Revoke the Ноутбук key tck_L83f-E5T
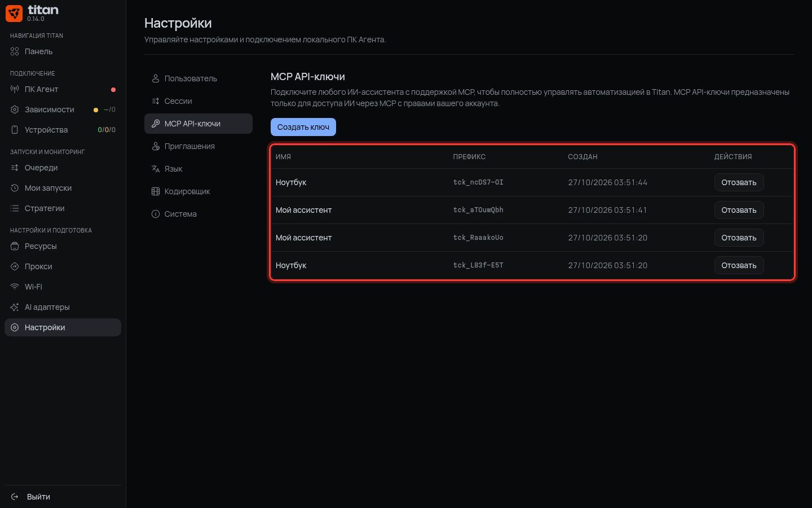This screenshot has width=812, height=508. pos(739,265)
